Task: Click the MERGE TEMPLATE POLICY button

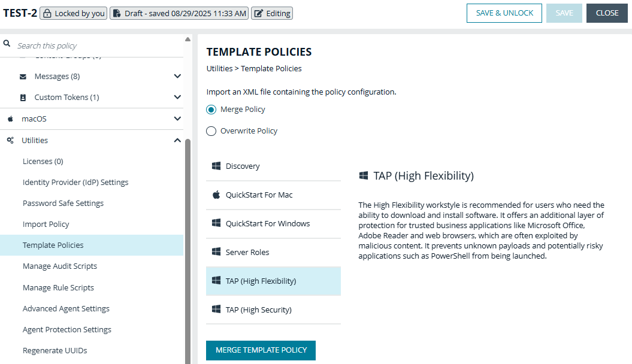Action: (261, 350)
